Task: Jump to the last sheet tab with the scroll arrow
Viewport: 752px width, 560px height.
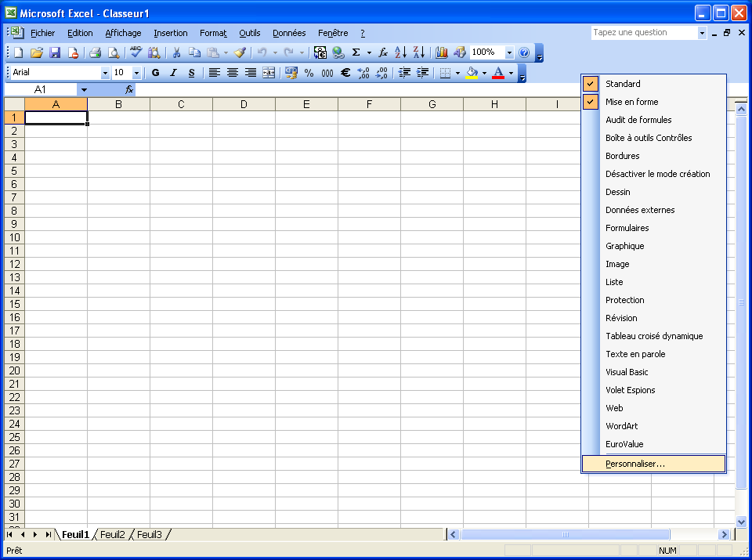Action: [x=48, y=535]
